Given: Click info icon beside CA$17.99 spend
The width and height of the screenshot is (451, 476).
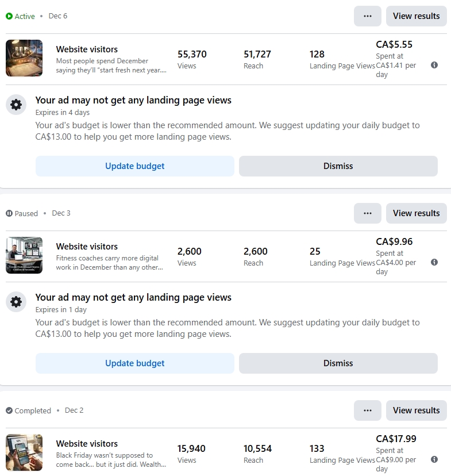Looking at the screenshot, I should (x=434, y=459).
